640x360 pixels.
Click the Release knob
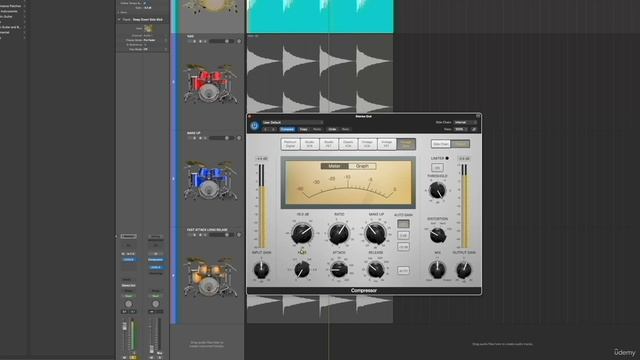pyautogui.click(x=376, y=269)
